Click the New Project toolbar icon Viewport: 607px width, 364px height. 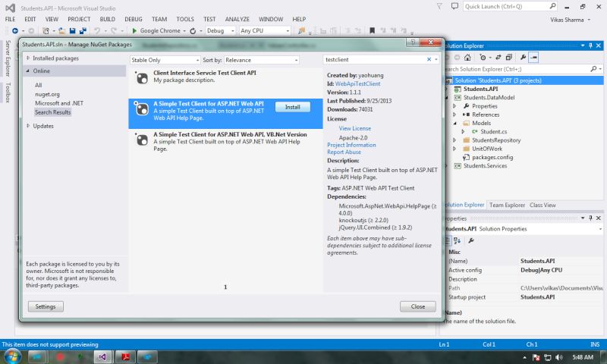coord(46,30)
